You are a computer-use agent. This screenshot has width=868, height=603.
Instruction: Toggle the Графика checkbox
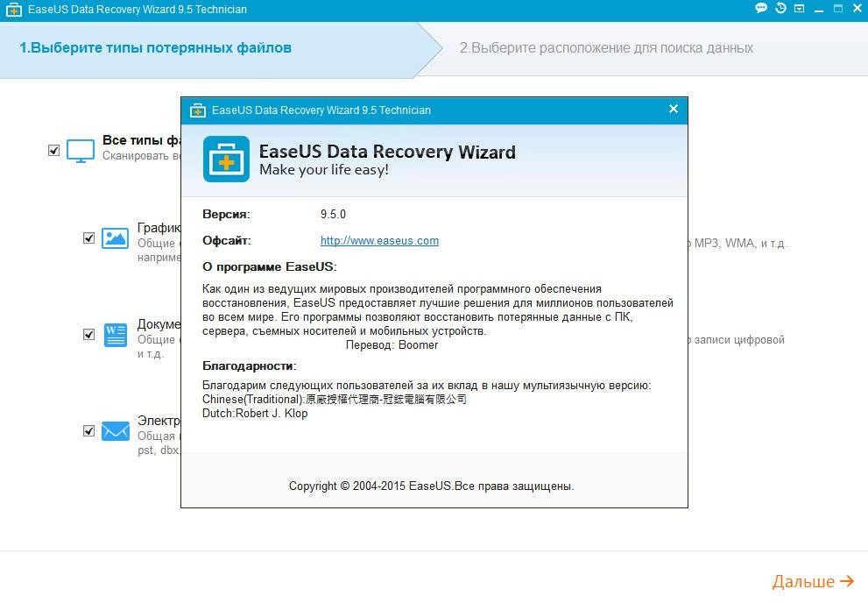(88, 238)
